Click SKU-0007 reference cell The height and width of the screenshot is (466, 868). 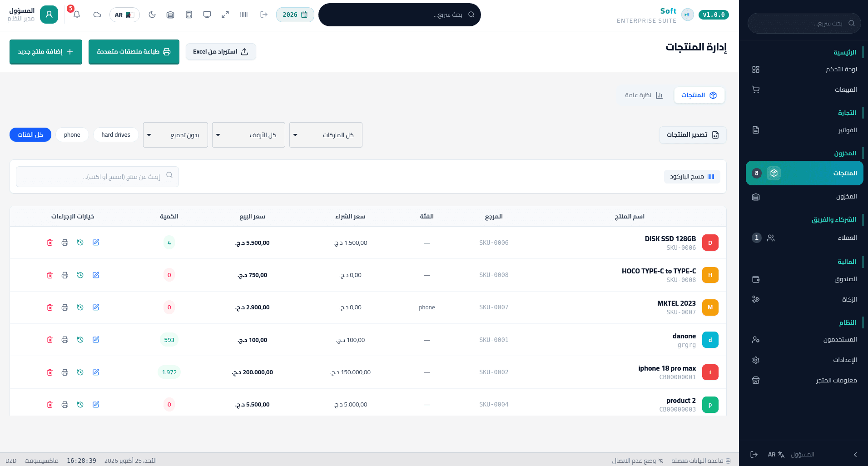click(494, 307)
